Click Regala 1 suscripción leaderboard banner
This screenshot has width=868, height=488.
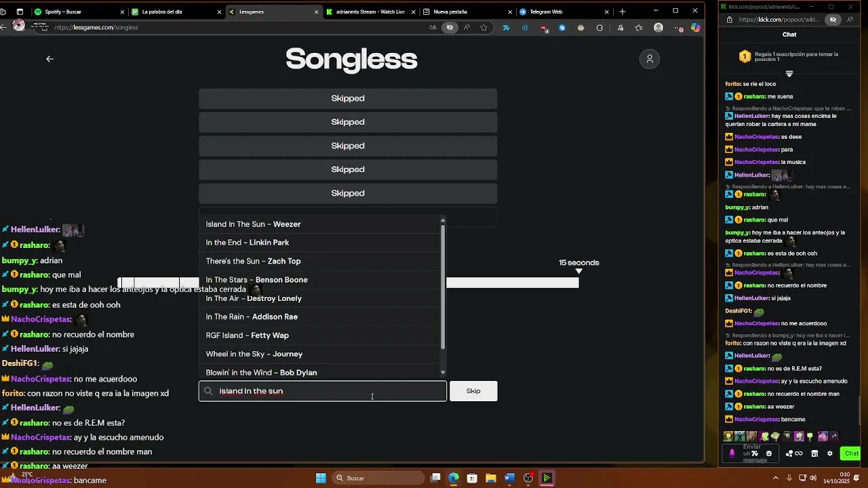click(789, 57)
